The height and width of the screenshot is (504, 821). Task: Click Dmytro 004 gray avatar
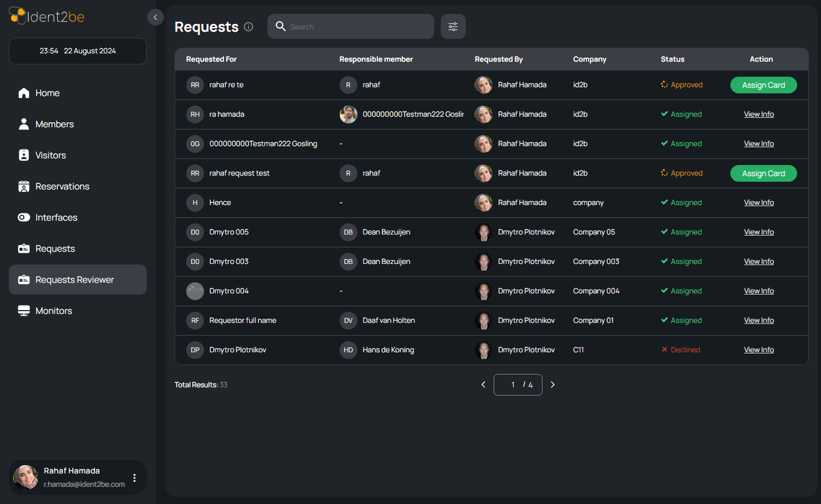195,291
